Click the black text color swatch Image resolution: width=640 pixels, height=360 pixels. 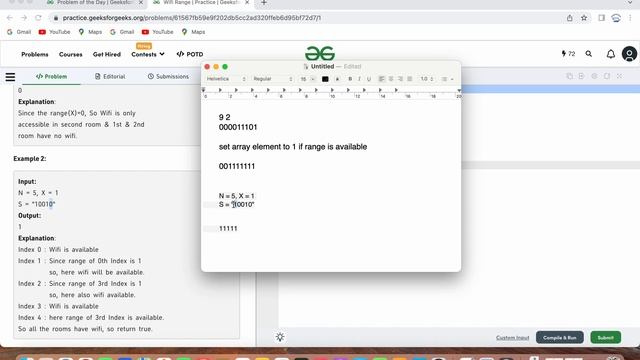325,79
